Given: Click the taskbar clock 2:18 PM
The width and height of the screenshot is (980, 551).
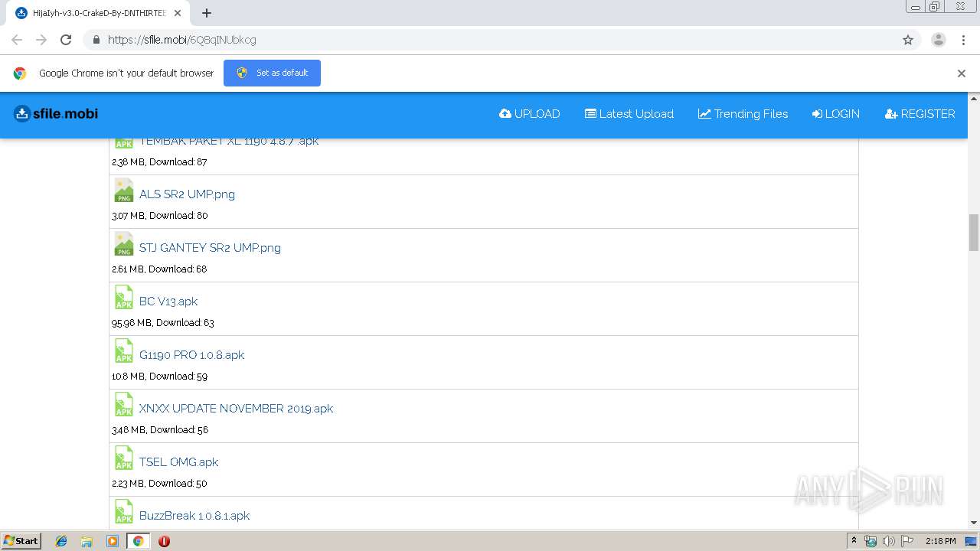Looking at the screenshot, I should pyautogui.click(x=940, y=541).
